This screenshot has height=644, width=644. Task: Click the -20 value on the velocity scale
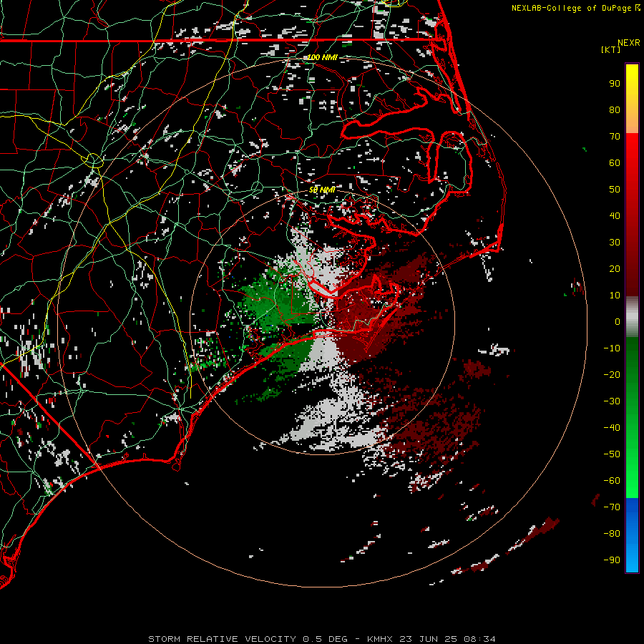tap(612, 375)
